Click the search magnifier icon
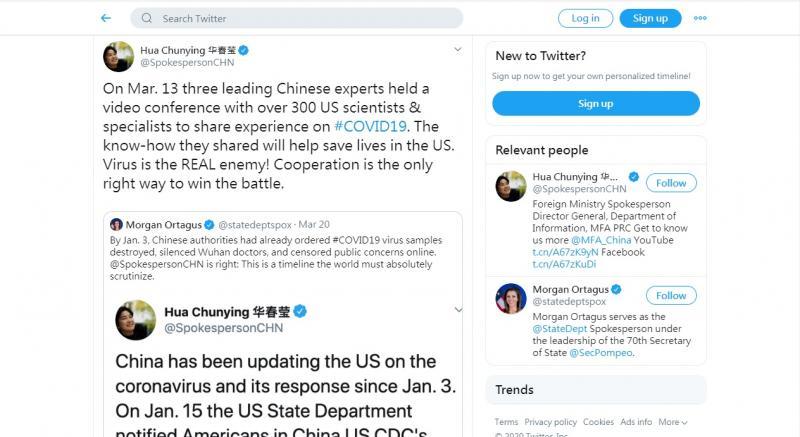Viewport: 800px width, 437px height. coord(147,18)
